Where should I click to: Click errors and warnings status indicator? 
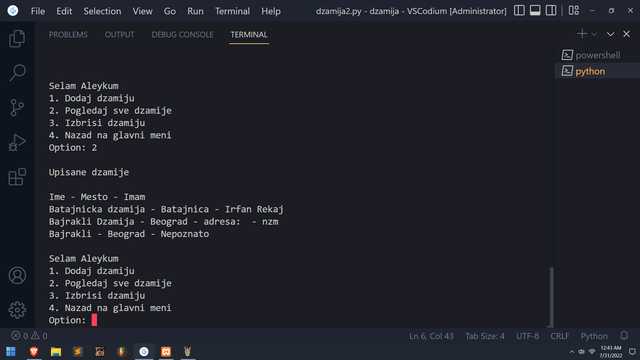coord(29,336)
